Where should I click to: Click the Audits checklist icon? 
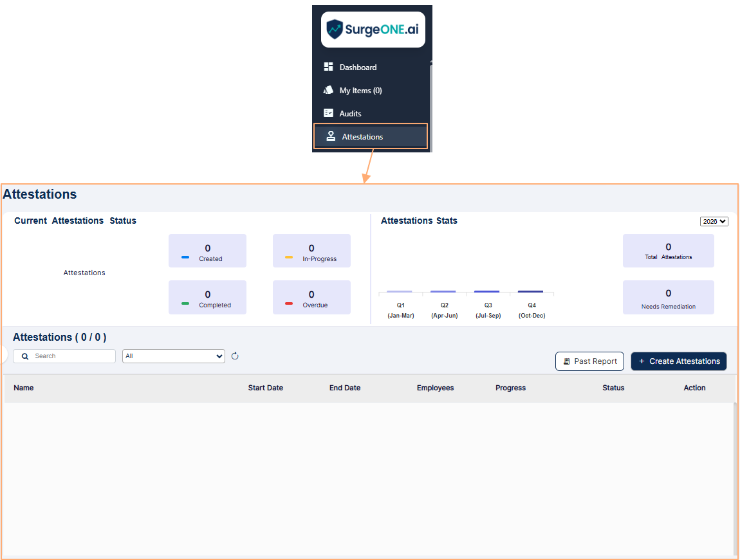pos(328,113)
